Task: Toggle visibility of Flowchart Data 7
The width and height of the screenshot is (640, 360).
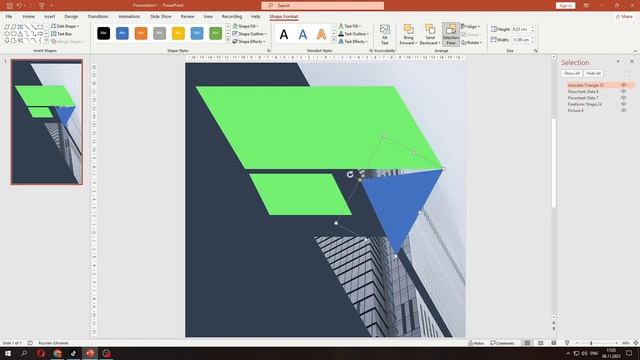Action: [x=623, y=98]
